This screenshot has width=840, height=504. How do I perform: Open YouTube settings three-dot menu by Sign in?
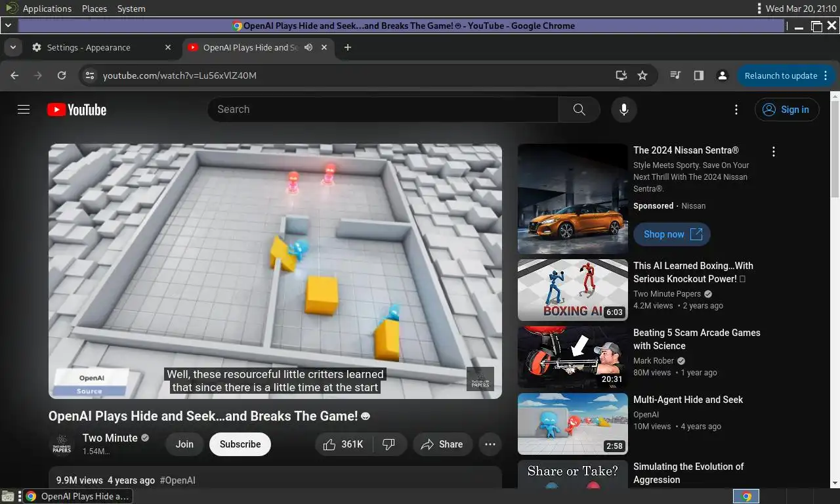click(x=736, y=110)
